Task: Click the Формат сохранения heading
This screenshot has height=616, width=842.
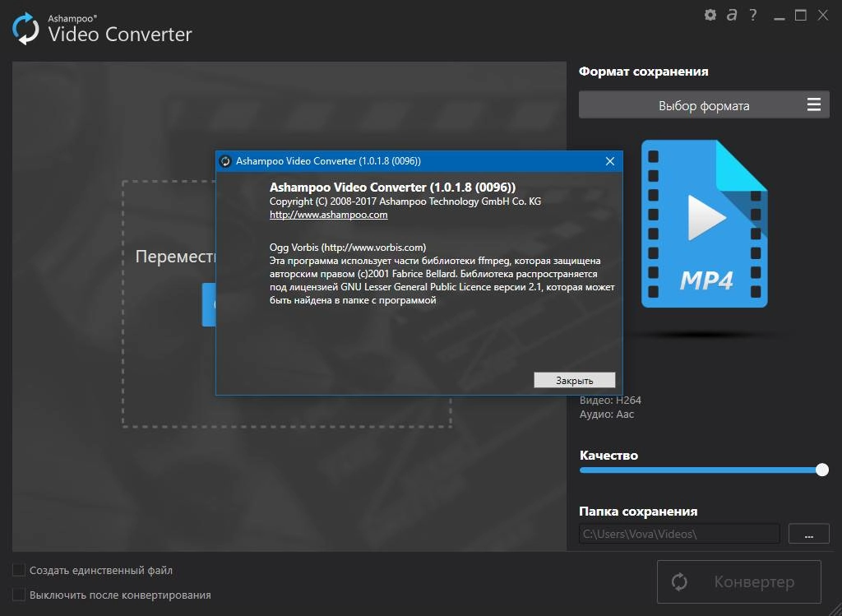Action: (643, 72)
